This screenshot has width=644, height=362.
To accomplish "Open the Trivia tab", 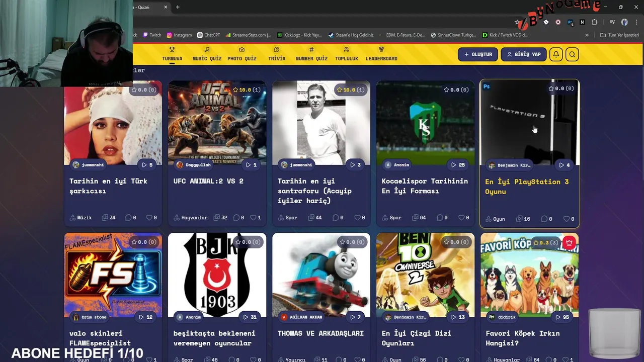I will point(277,54).
